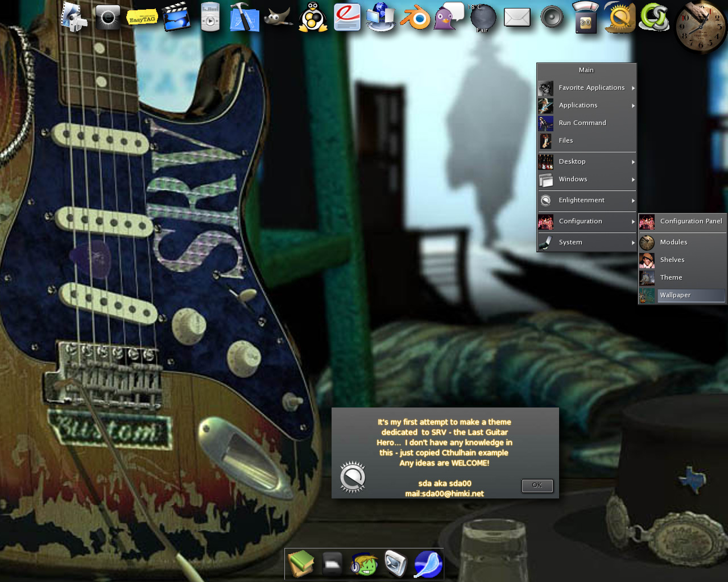Launch the dark file drawer icon
This screenshot has height=582, width=728.
click(332, 564)
